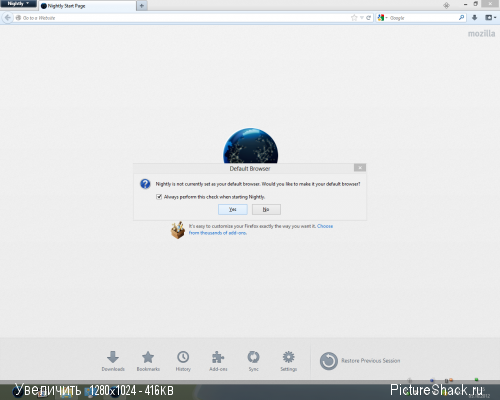
Task: Select the Nightly Start Page tab
Action: 87,6
